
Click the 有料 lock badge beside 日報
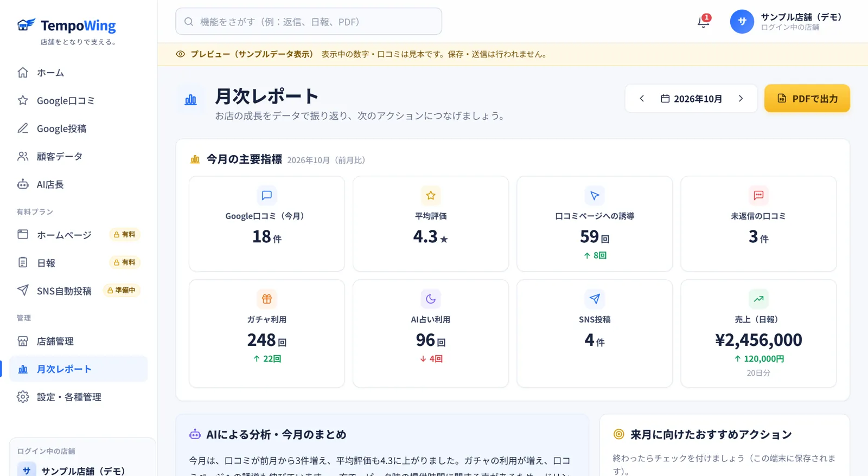[124, 262]
